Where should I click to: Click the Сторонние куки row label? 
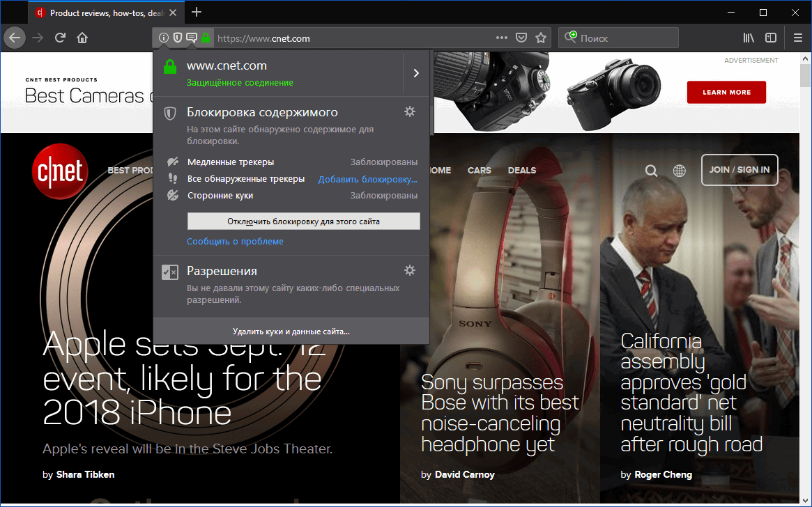220,196
